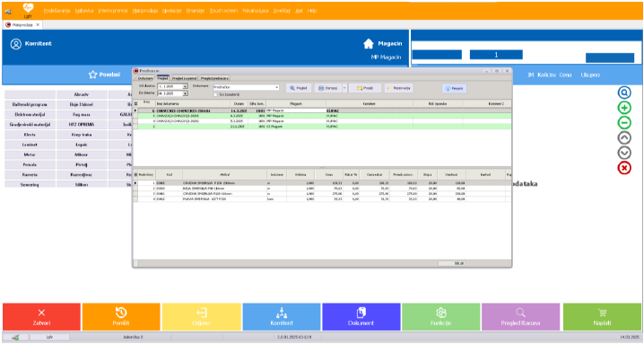
Task: Select the X3 Magacin document row
Action: [322, 127]
